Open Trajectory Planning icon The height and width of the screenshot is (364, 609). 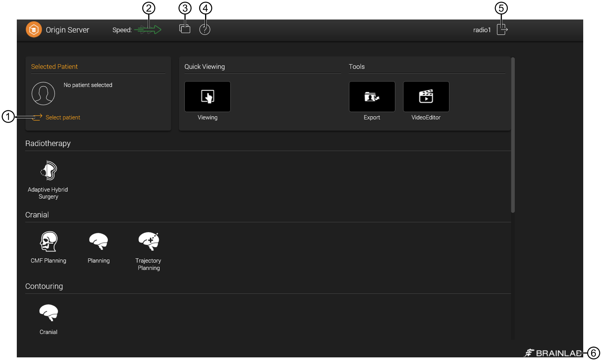149,241
